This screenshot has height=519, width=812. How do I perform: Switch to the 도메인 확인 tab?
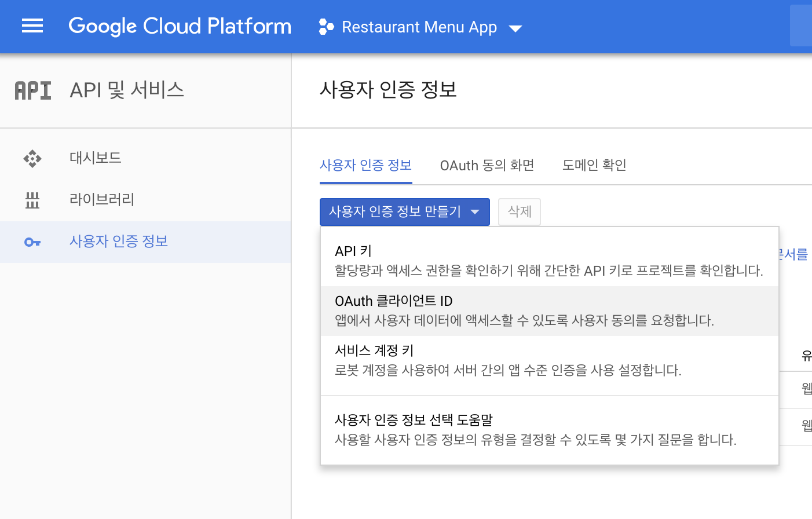click(594, 166)
